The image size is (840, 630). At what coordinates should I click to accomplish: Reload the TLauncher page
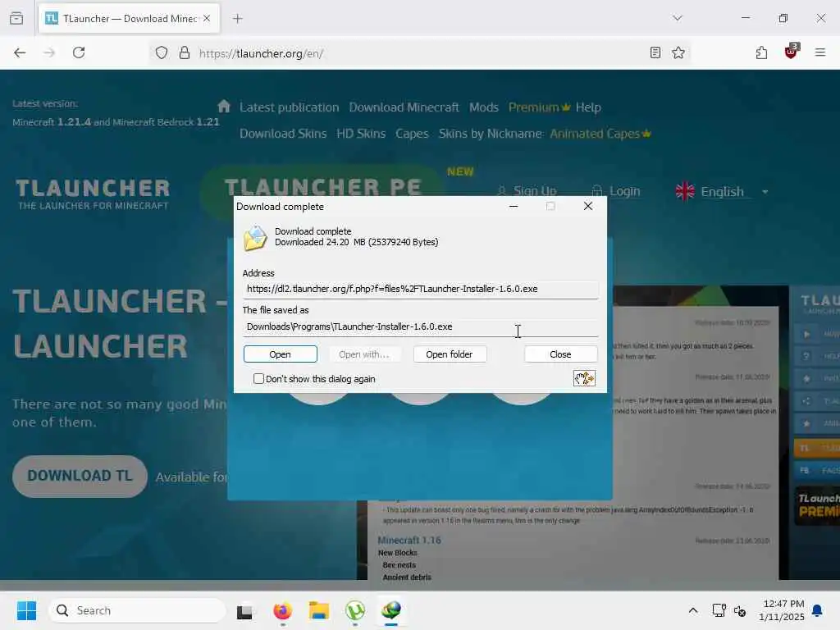79,52
